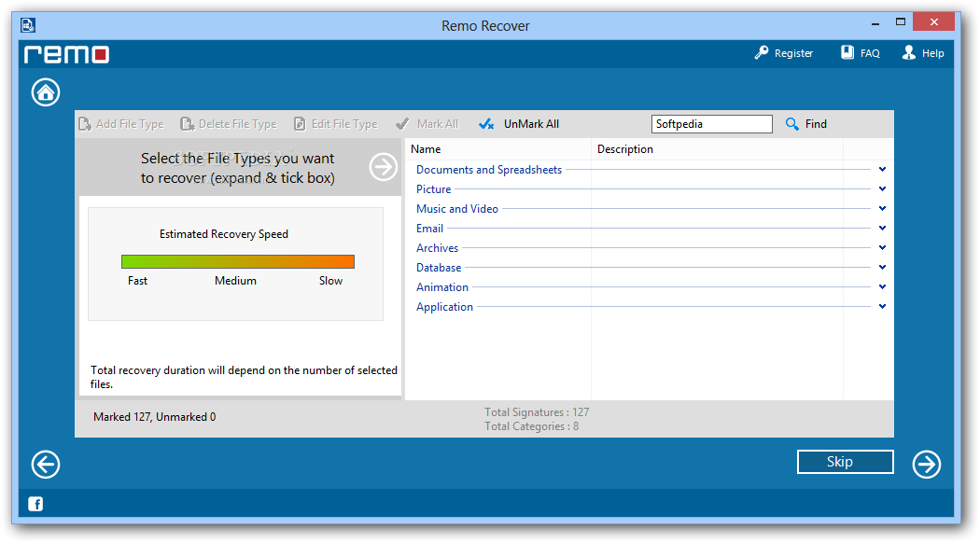Viewport: 980px width, 543px height.
Task: Expand the Database category chevron
Action: pos(882,267)
